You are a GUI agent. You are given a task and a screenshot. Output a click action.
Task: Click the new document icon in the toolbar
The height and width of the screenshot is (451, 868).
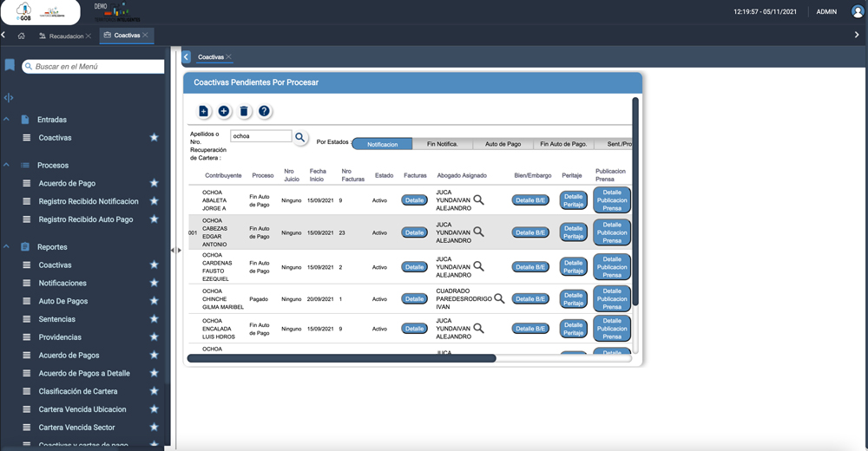click(203, 111)
